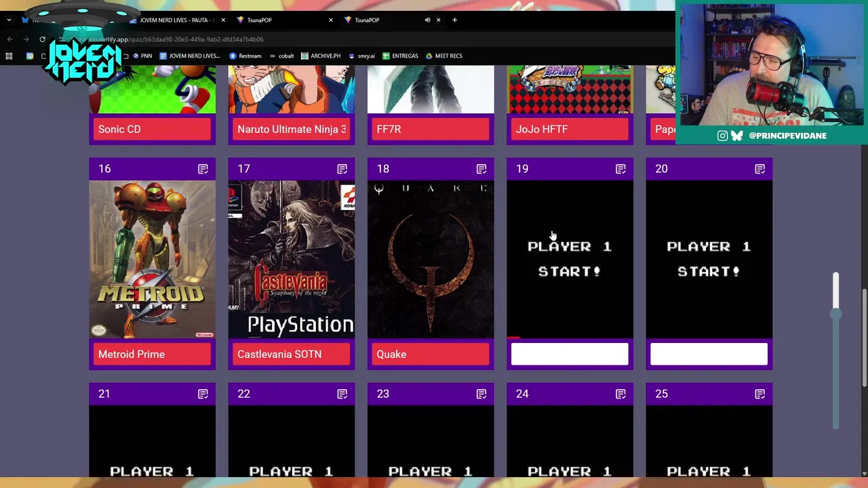Open notes icon on card 17
Screen dimensions: 868x488
point(342,169)
